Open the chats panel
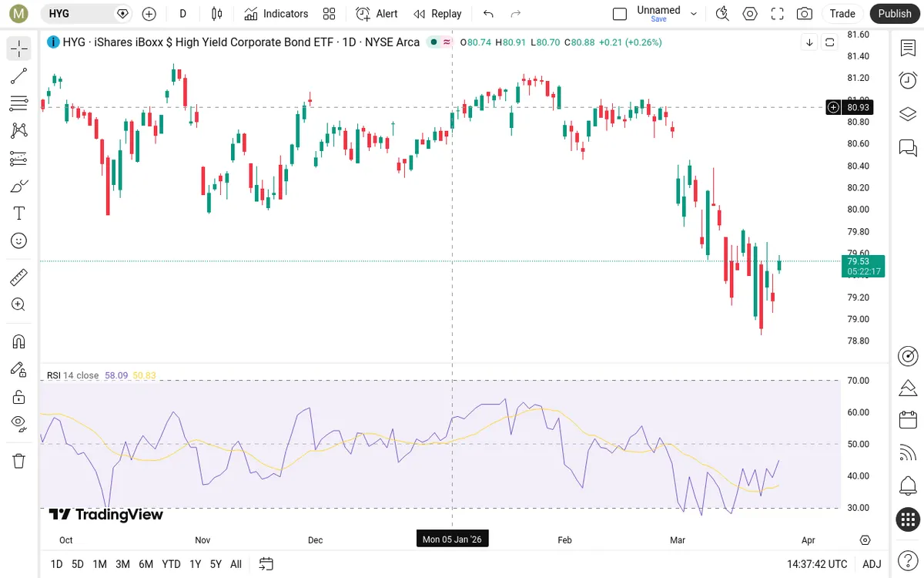This screenshot has width=924, height=578. pos(908,147)
